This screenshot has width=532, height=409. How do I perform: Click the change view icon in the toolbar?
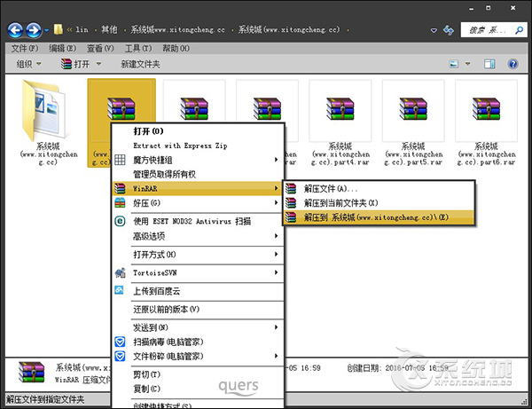coord(454,64)
